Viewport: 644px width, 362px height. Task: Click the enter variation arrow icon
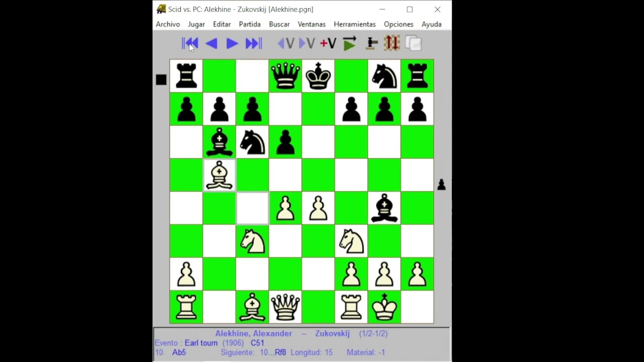[x=306, y=44]
